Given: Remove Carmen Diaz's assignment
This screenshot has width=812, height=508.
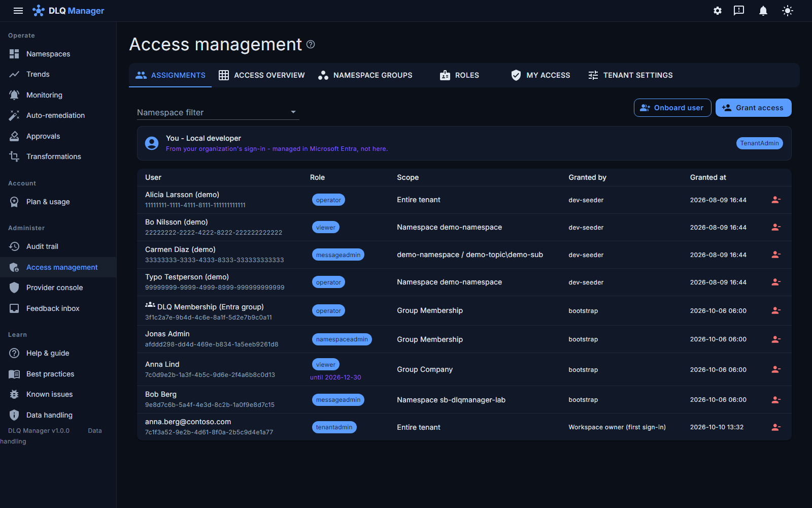Looking at the screenshot, I should (776, 255).
